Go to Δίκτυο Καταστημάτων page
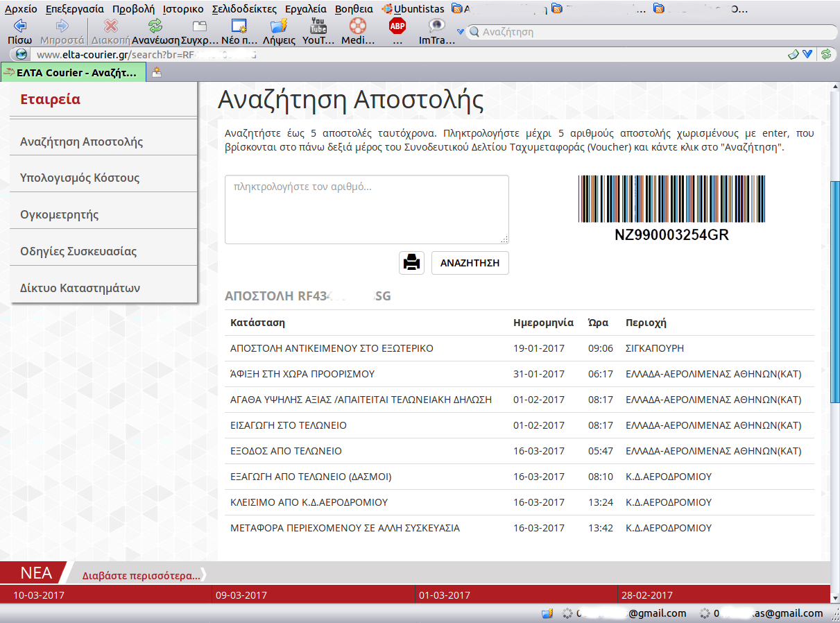The image size is (840, 623). point(80,288)
